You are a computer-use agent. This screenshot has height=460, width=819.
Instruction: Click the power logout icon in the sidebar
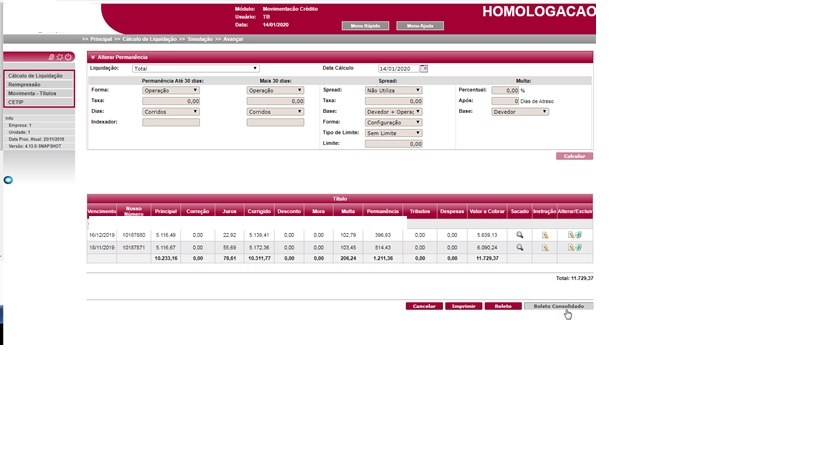click(x=68, y=57)
